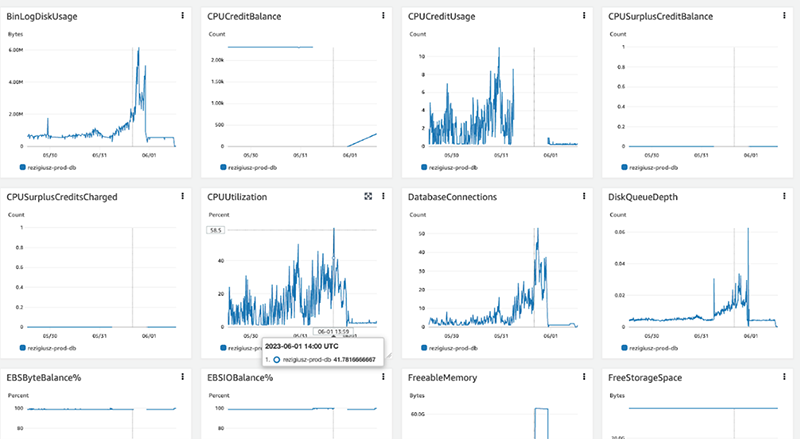Click the CPUUtilization widget title

coord(237,197)
